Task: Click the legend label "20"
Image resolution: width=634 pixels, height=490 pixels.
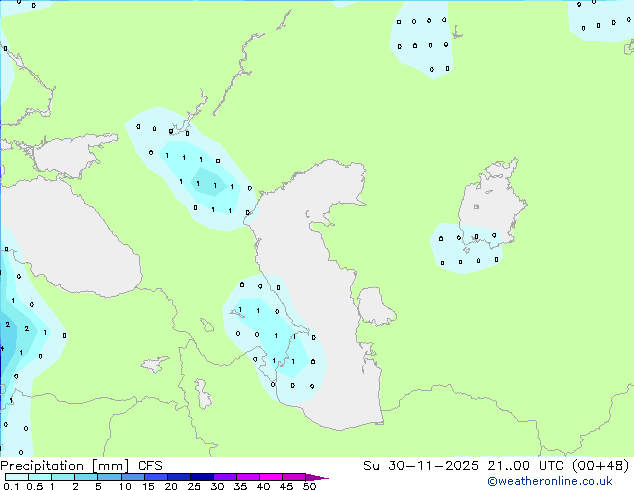Action: point(171,486)
